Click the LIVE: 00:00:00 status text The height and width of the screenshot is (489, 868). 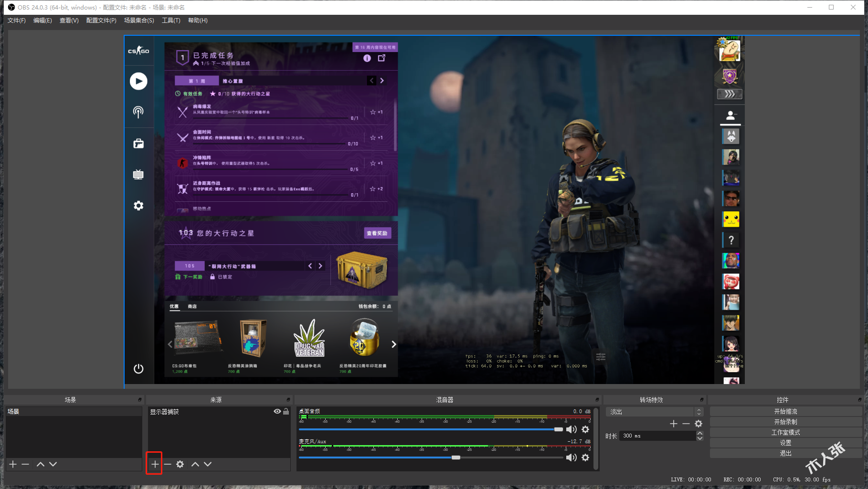pyautogui.click(x=691, y=479)
